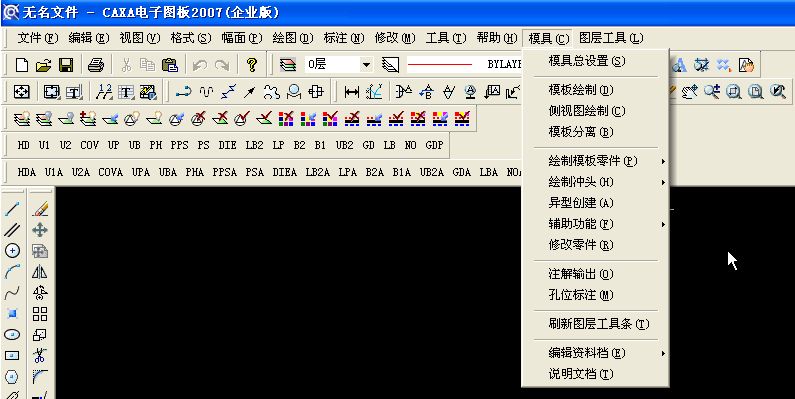Click the COVA toolbar button
This screenshot has height=399, width=795.
coord(111,172)
